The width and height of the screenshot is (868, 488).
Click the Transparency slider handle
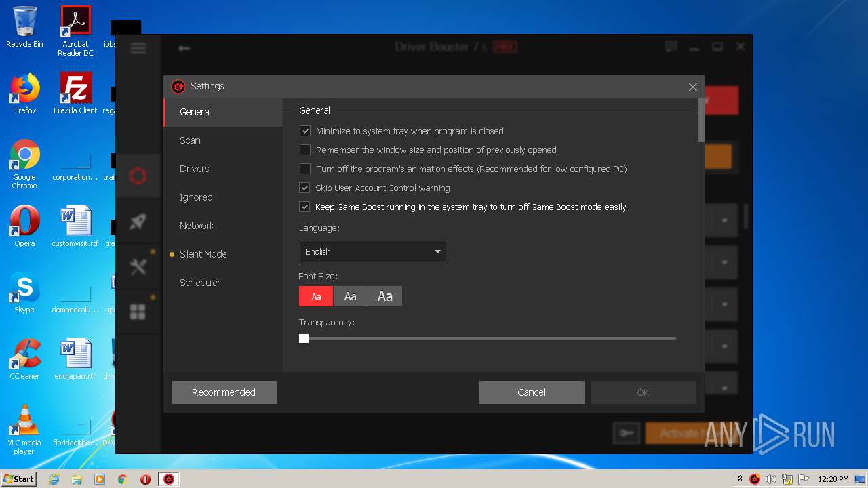click(304, 338)
